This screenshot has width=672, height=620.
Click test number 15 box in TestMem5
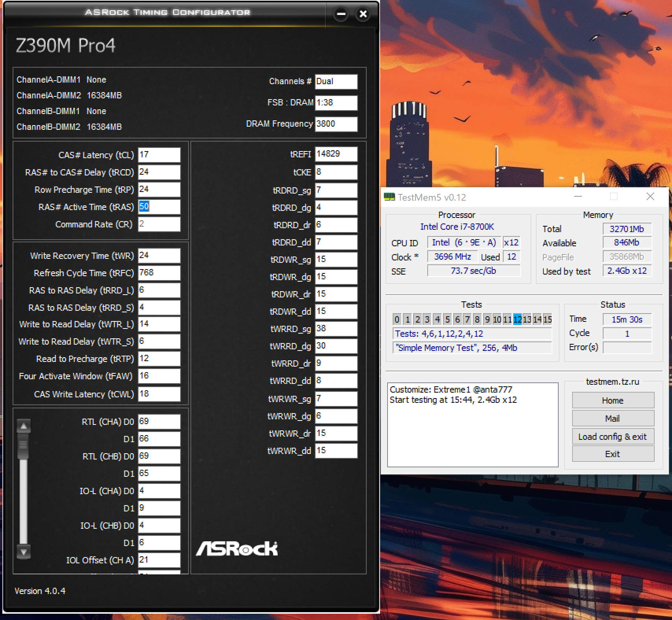point(548,319)
